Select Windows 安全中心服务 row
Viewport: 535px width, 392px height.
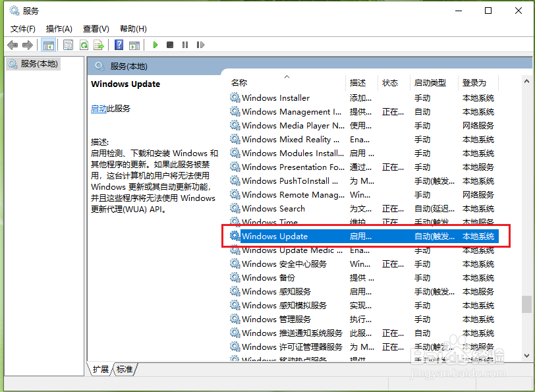(x=364, y=264)
